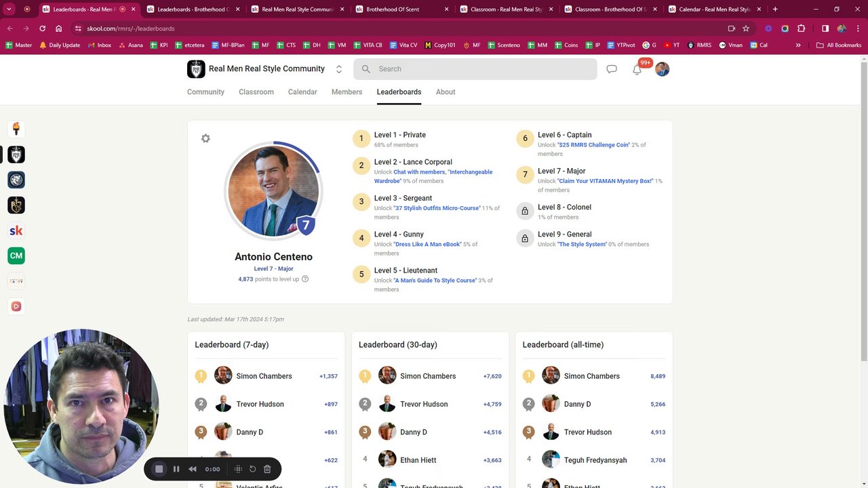Open the notifications bell
Viewport: 868px width, 488px height.
pyautogui.click(x=637, y=69)
